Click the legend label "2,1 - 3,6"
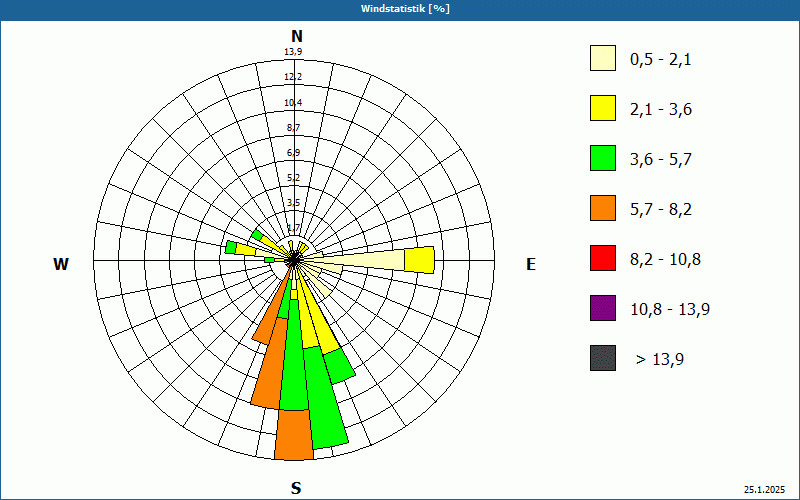Image resolution: width=800 pixels, height=500 pixels. (661, 110)
